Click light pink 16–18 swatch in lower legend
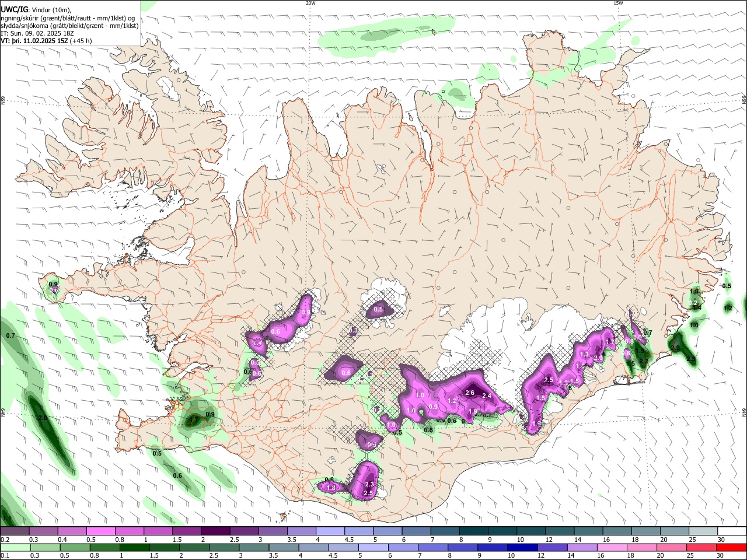 click(x=612, y=547)
